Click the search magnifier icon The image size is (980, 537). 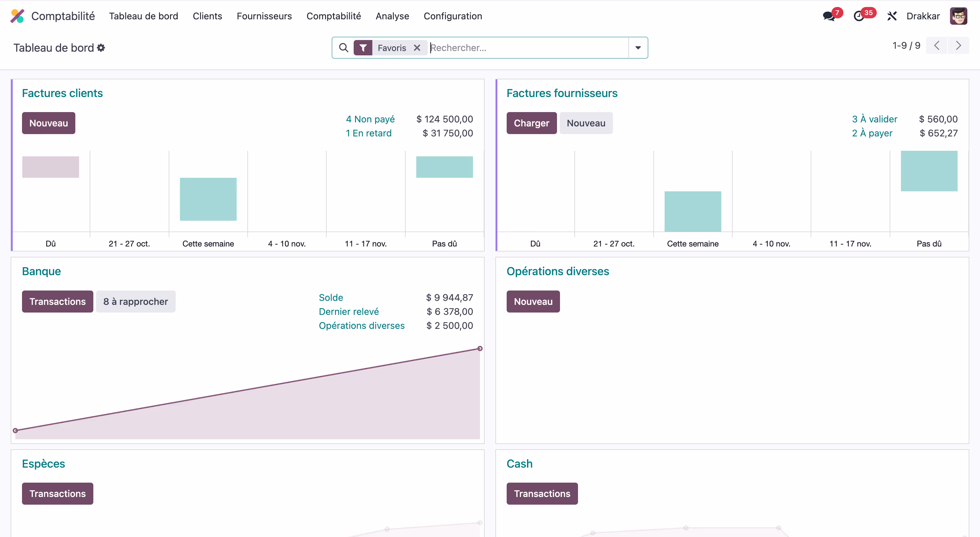pyautogui.click(x=344, y=48)
